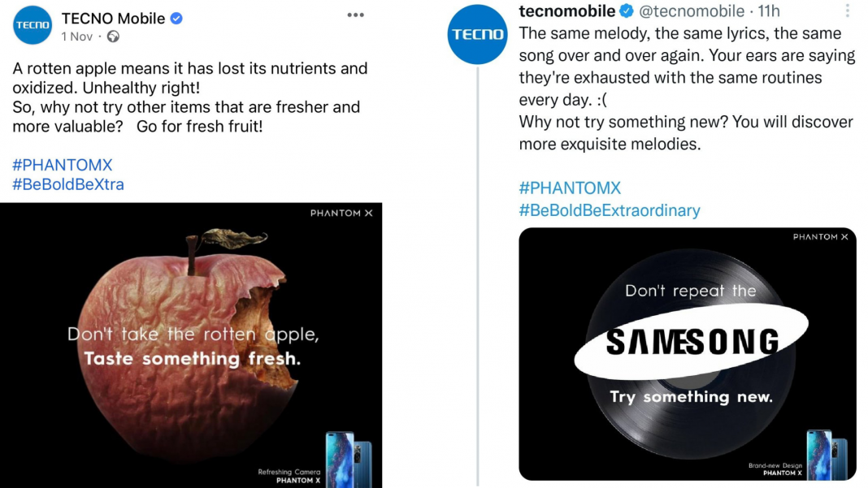
Task: Open the @tecnomobile handle link
Action: pyautogui.click(x=692, y=11)
